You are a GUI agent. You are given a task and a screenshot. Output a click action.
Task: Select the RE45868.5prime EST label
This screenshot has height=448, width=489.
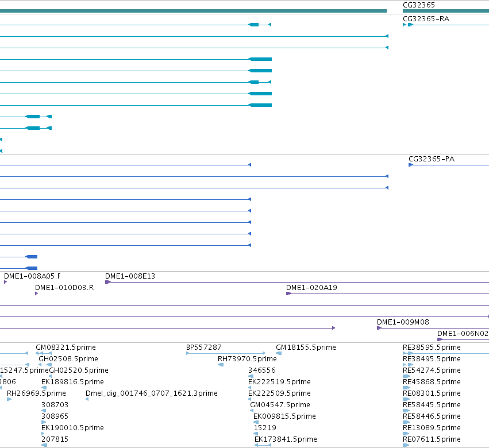click(432, 382)
